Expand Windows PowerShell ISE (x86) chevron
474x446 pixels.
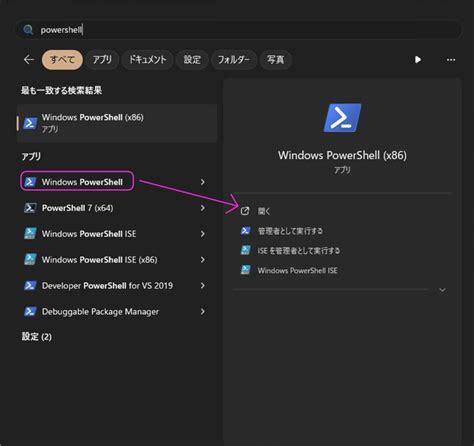click(x=202, y=260)
